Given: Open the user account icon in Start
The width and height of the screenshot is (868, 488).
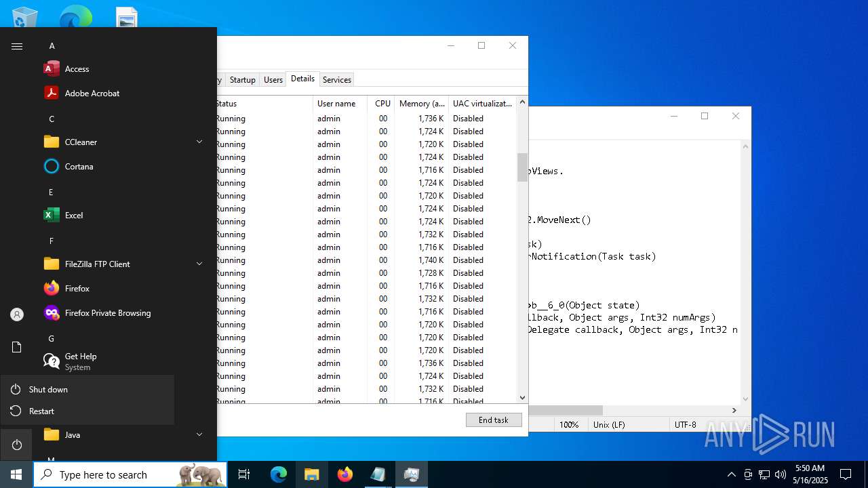Looking at the screenshot, I should 17,314.
